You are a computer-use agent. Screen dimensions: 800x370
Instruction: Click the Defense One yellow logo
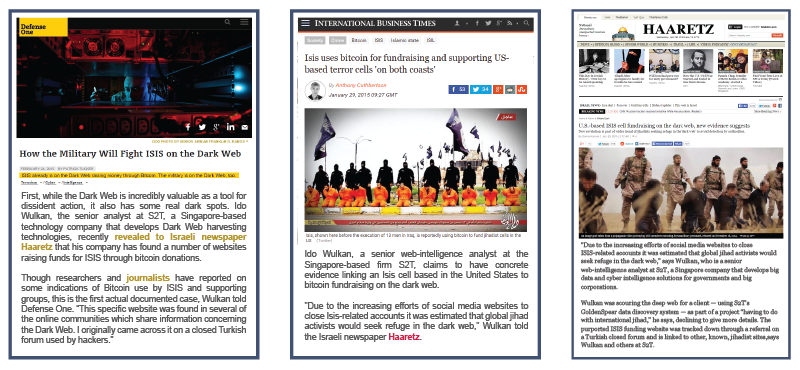[42, 27]
